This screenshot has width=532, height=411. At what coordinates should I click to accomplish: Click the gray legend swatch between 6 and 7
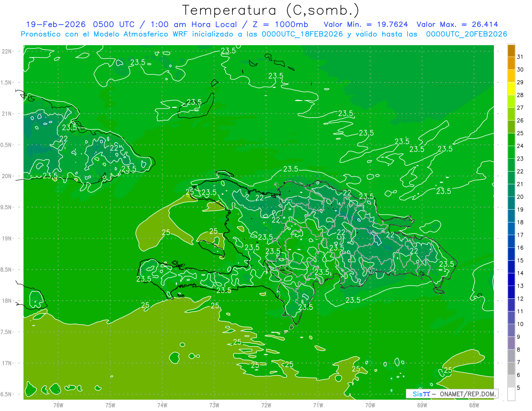[x=511, y=368]
